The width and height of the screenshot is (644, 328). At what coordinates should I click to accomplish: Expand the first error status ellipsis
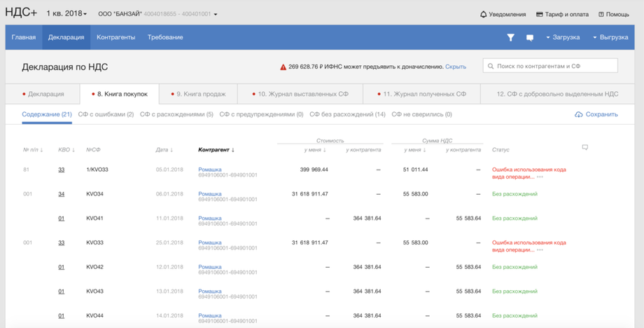click(540, 177)
